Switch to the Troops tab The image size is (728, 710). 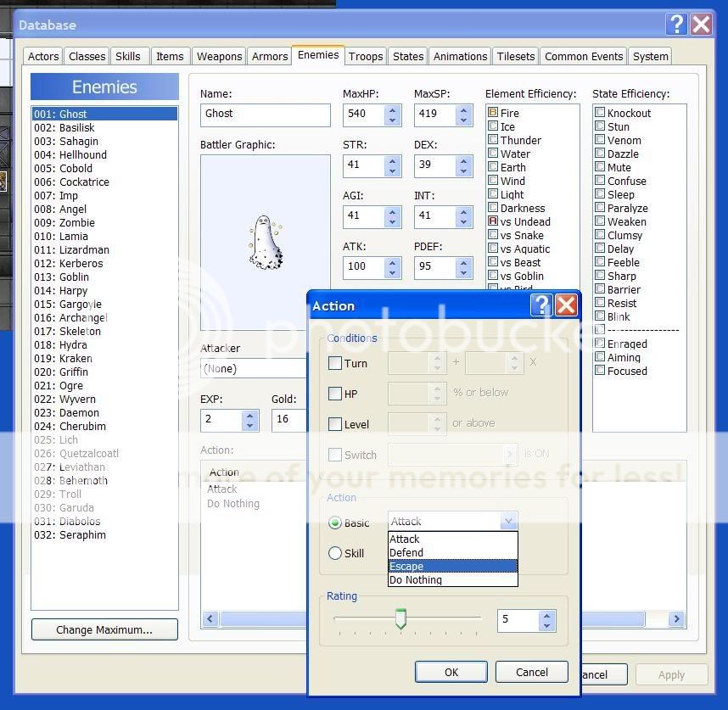click(366, 57)
